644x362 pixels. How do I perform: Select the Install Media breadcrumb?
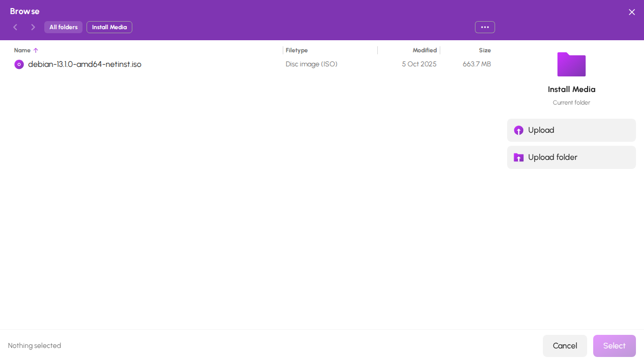point(109,27)
